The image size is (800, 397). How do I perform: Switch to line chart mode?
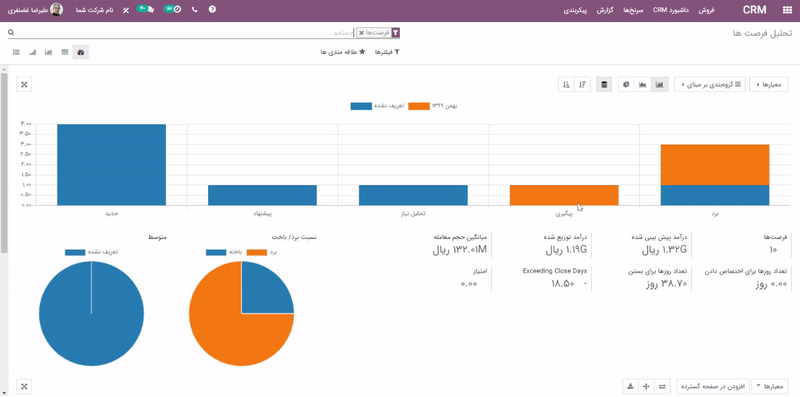(x=643, y=85)
